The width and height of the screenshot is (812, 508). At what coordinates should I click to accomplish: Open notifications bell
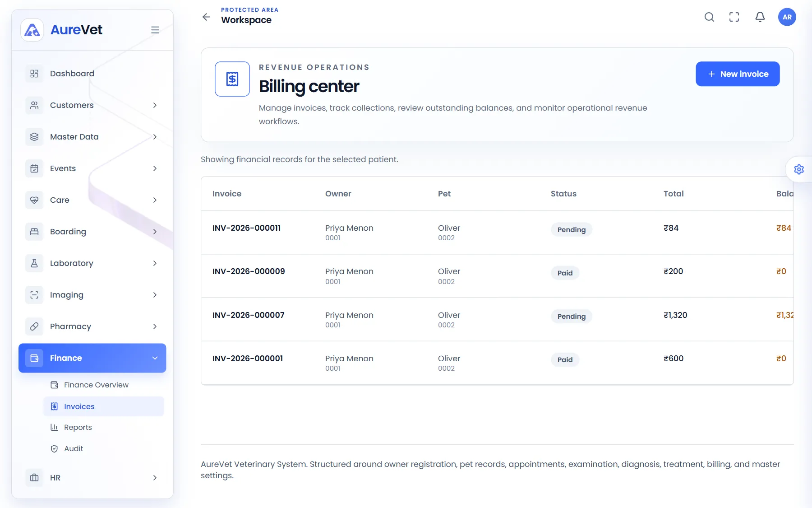(x=760, y=17)
